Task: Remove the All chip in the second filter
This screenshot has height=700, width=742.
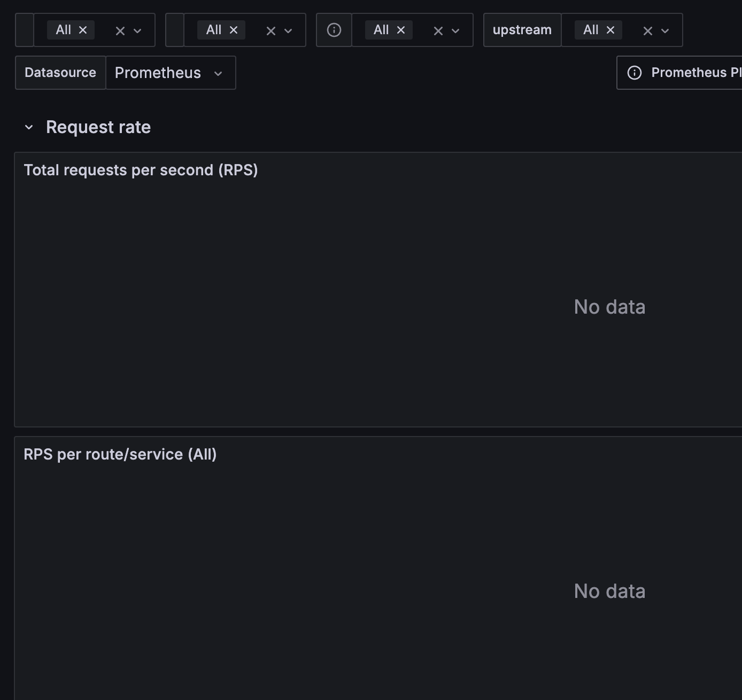Action: (x=234, y=30)
